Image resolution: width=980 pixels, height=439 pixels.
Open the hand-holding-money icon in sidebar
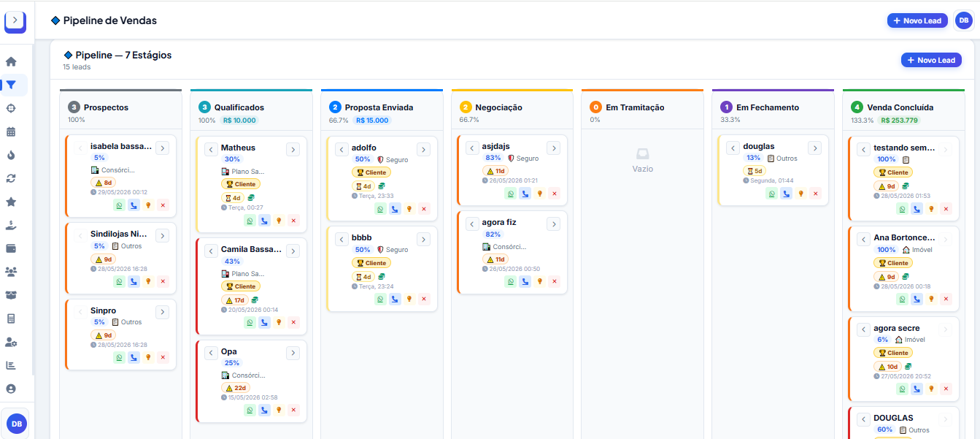click(x=11, y=225)
